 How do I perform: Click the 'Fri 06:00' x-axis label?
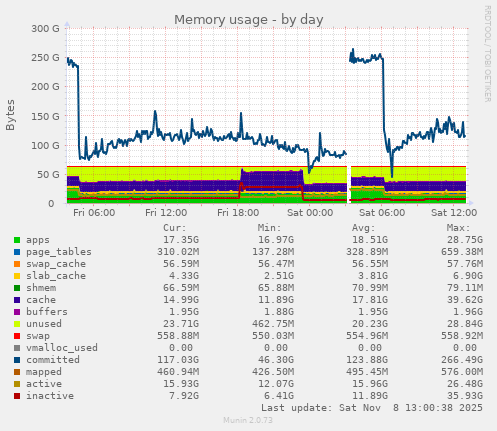(94, 213)
